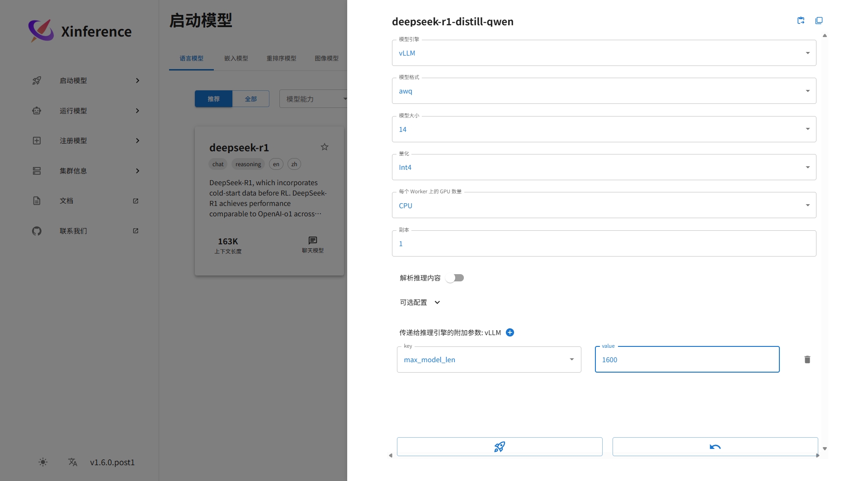Open the language translation switcher
Image resolution: width=868 pixels, height=481 pixels.
coord(73,462)
